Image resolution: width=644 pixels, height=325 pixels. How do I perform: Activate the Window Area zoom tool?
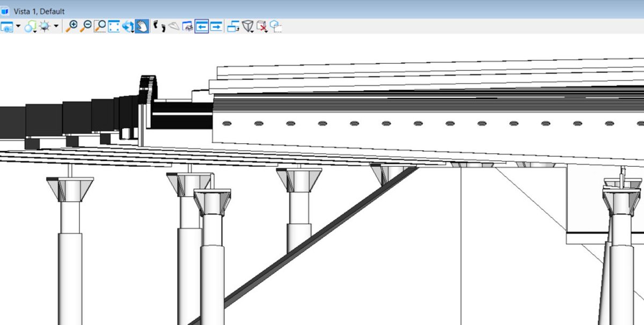click(100, 26)
